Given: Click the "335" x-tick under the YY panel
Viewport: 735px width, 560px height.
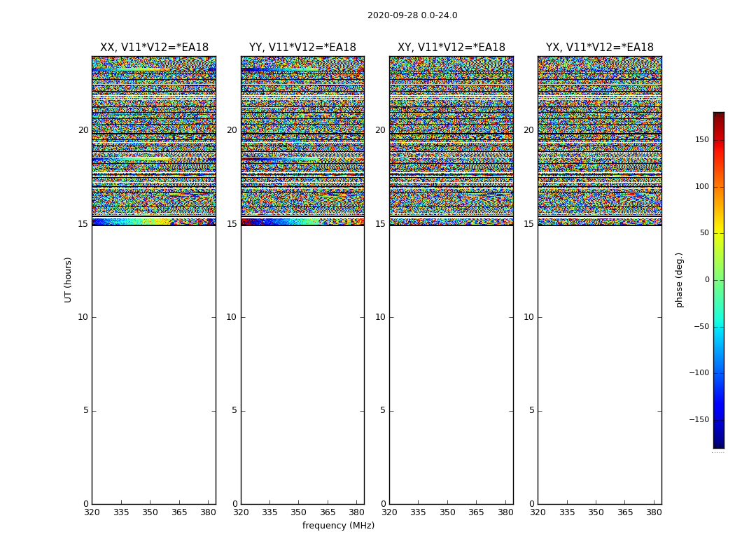Looking at the screenshot, I should tap(269, 512).
